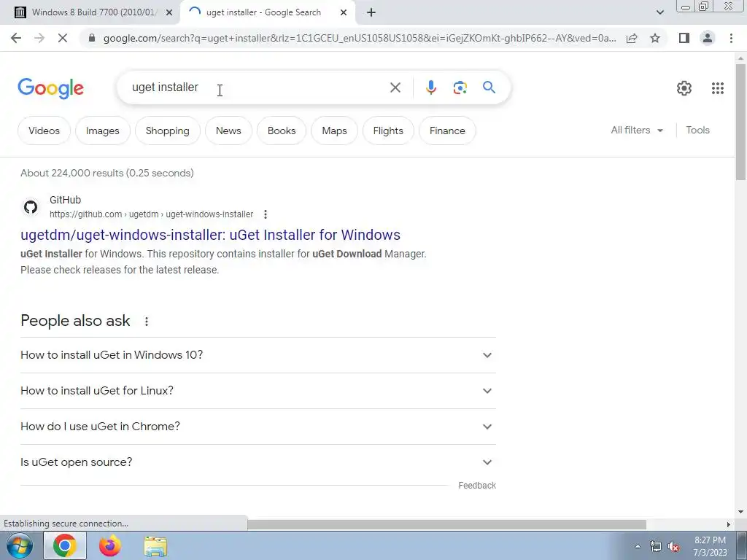Filter results by Books
This screenshot has width=747, height=560.
point(282,131)
